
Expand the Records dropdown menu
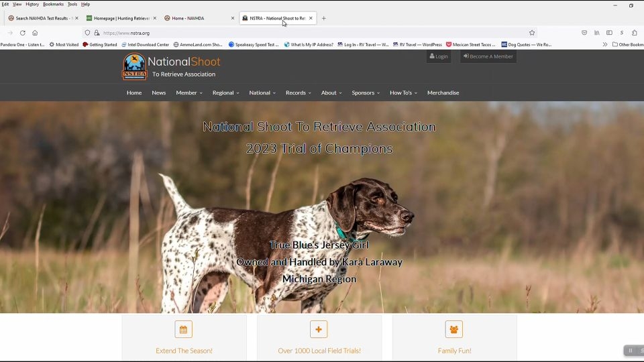(298, 93)
